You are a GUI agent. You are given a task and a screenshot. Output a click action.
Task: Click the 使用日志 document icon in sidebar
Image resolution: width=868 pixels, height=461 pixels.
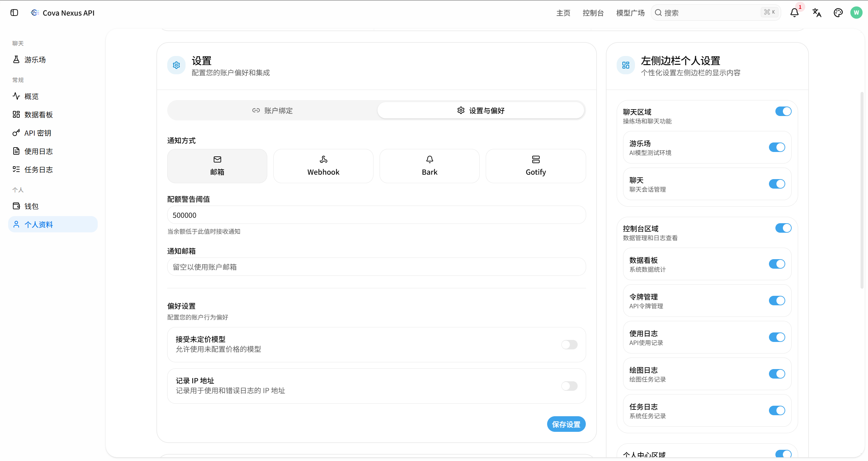point(16,151)
